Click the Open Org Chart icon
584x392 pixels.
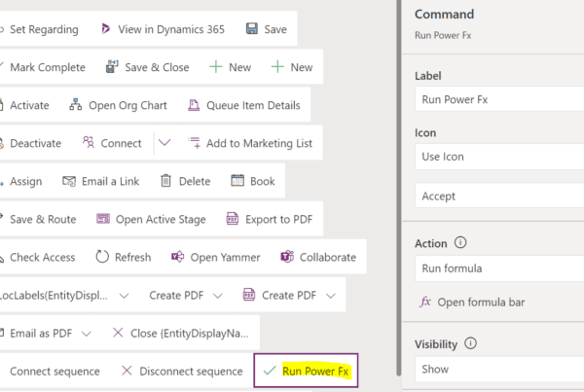[x=76, y=105]
